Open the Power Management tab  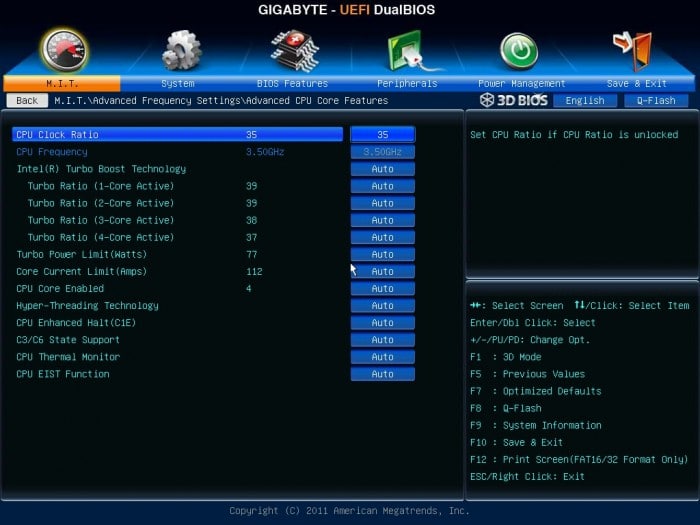tap(521, 83)
